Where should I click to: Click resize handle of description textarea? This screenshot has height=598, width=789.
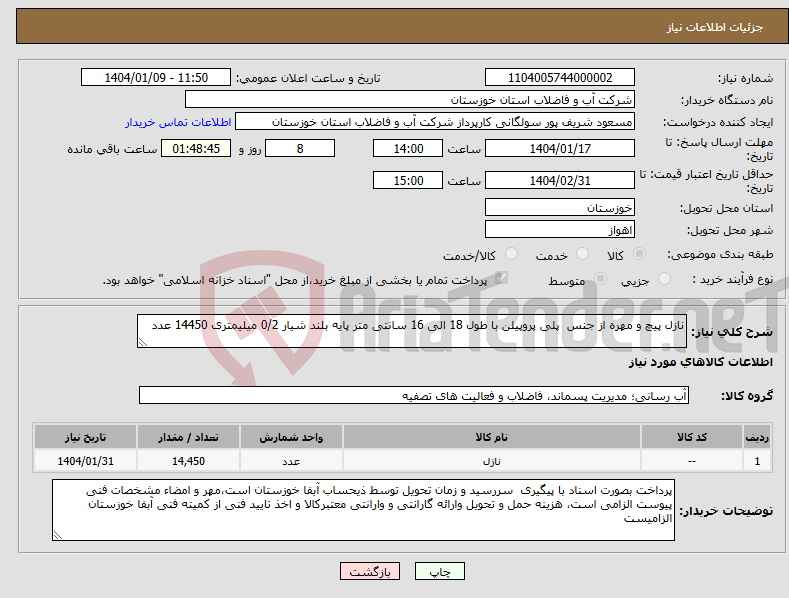tap(143, 342)
